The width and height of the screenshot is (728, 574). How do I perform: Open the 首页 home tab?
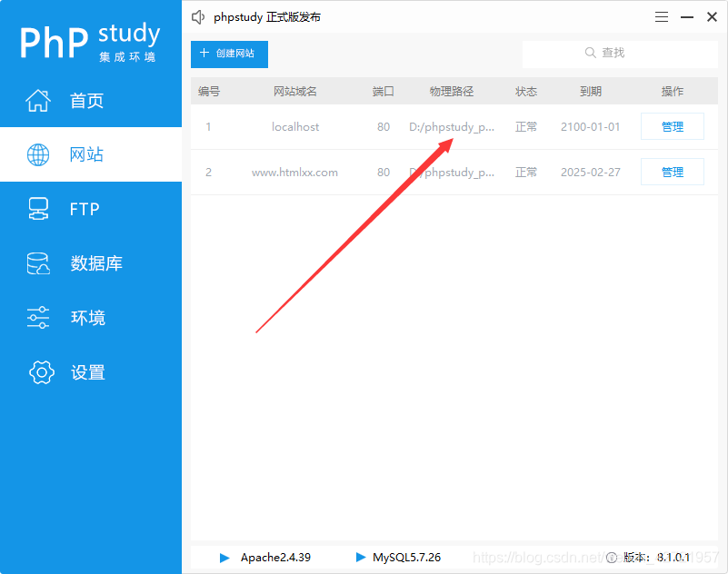coord(91,100)
